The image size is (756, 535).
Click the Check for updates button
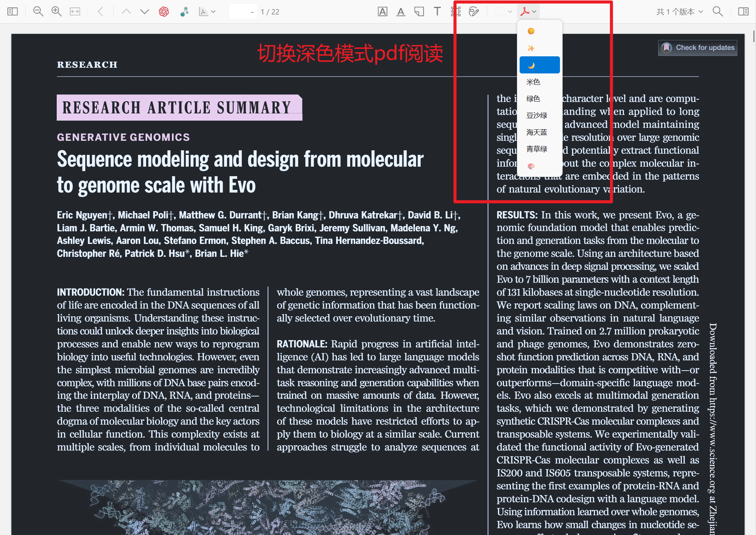coord(697,48)
